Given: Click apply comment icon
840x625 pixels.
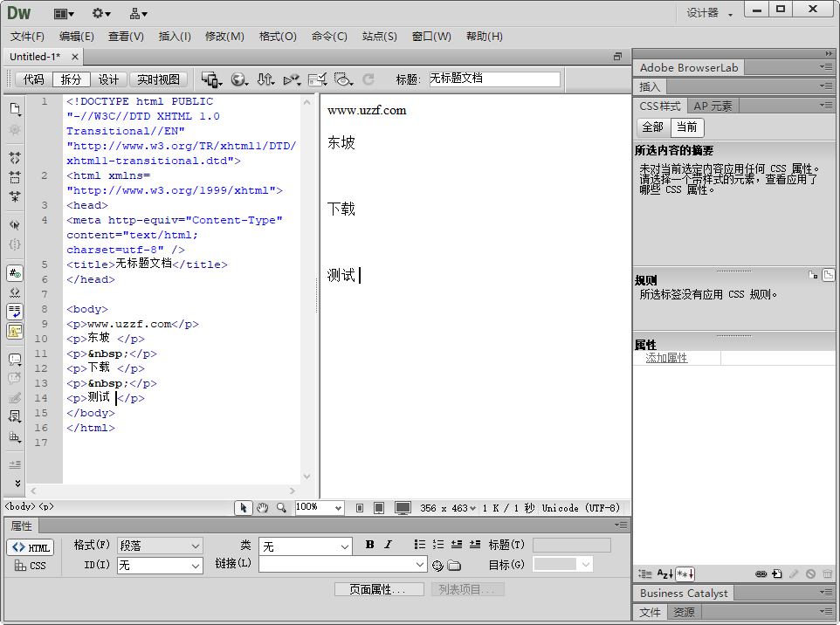Looking at the screenshot, I should click(x=15, y=360).
